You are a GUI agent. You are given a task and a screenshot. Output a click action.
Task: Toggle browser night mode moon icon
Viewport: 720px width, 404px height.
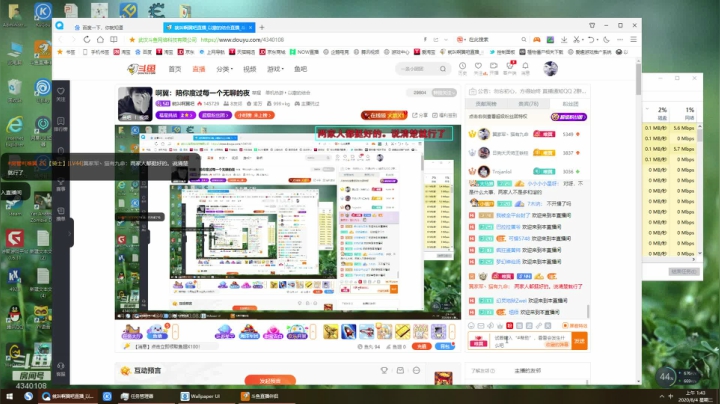coord(606,39)
